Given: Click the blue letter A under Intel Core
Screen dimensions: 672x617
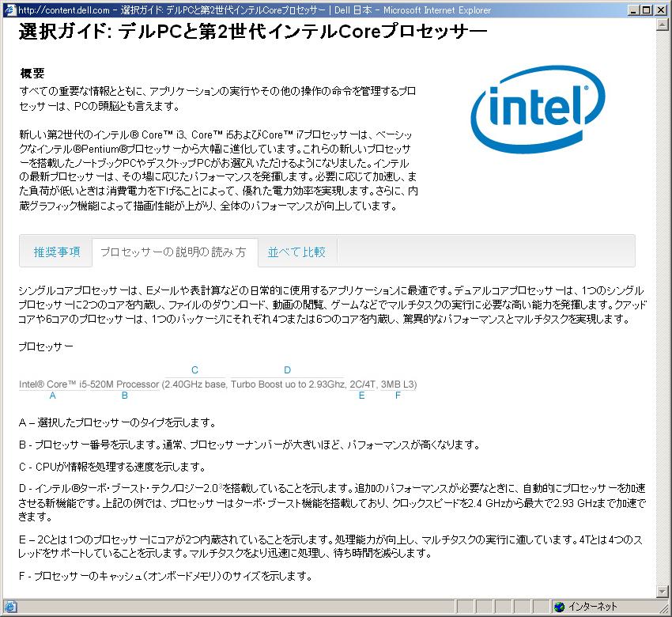Looking at the screenshot, I should [52, 396].
